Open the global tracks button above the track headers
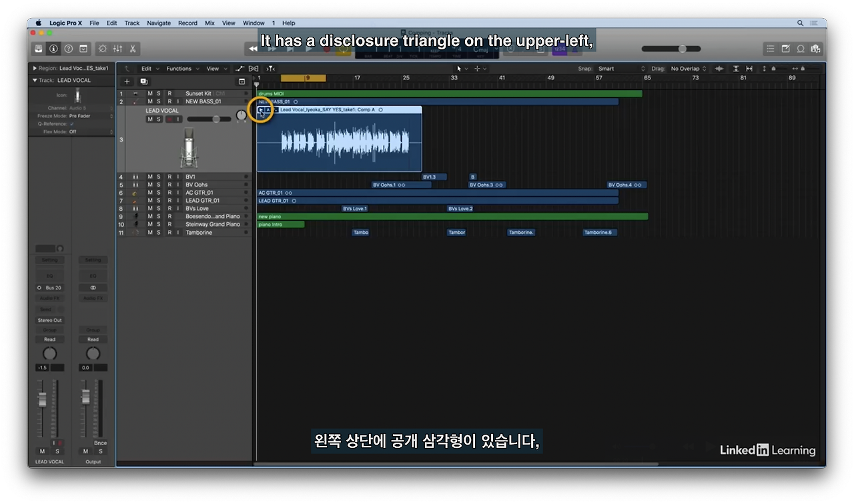 (x=242, y=81)
